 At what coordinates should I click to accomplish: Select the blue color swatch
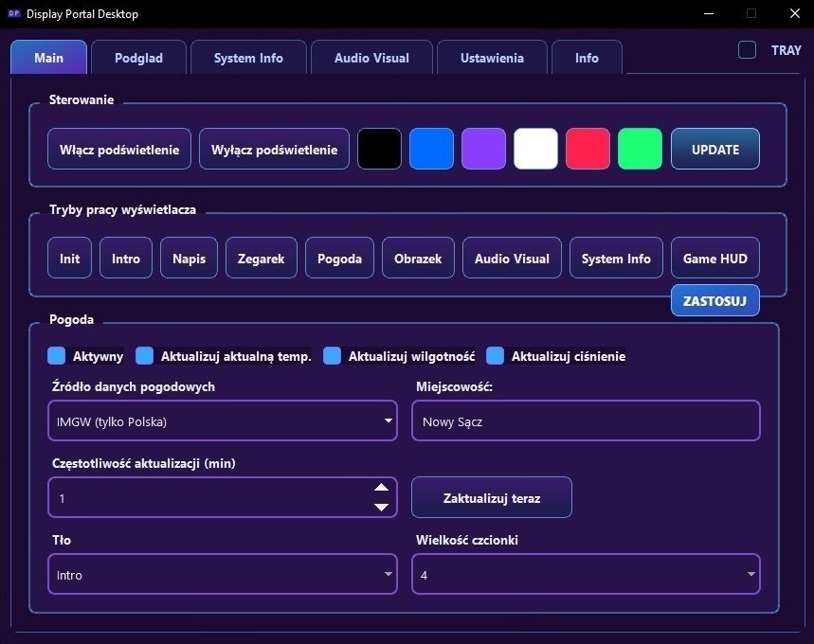click(x=431, y=149)
